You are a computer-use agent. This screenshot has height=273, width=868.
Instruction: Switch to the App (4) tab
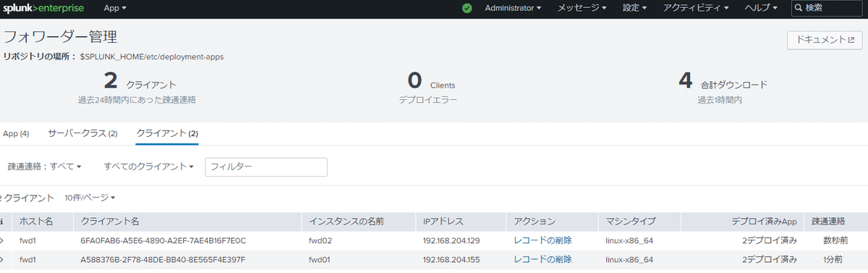[16, 134]
